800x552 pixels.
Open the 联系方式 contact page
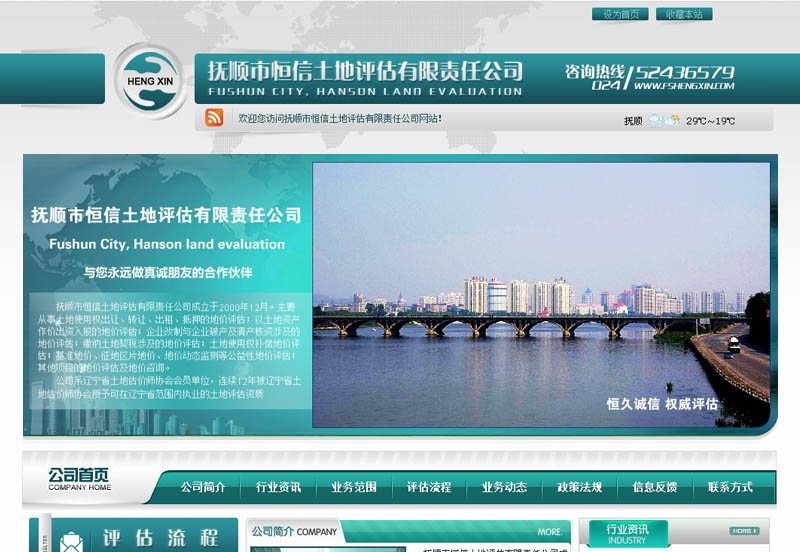(x=730, y=488)
